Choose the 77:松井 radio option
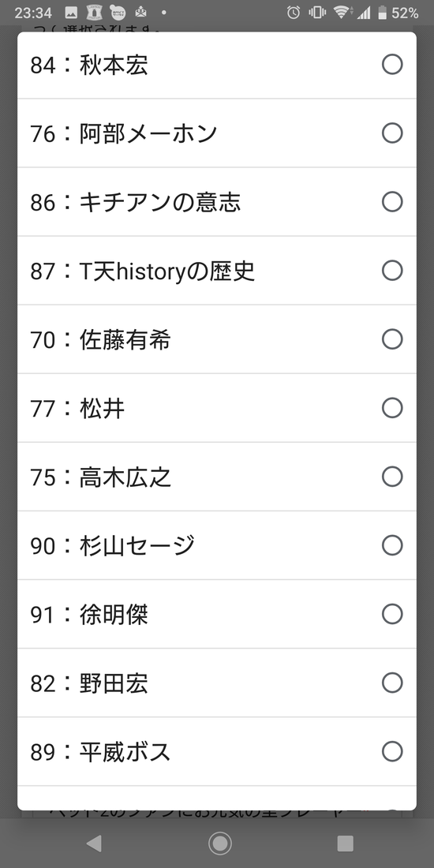The width and height of the screenshot is (434, 868). [392, 408]
